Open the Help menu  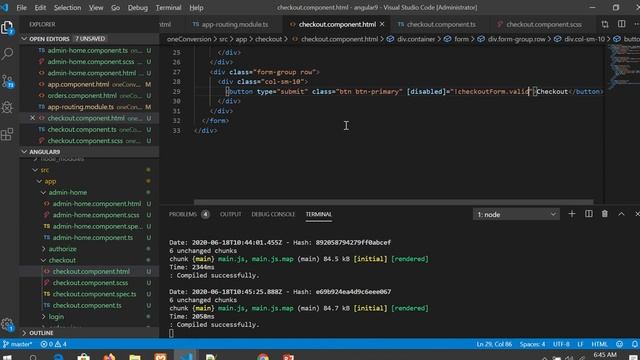tap(196, 8)
